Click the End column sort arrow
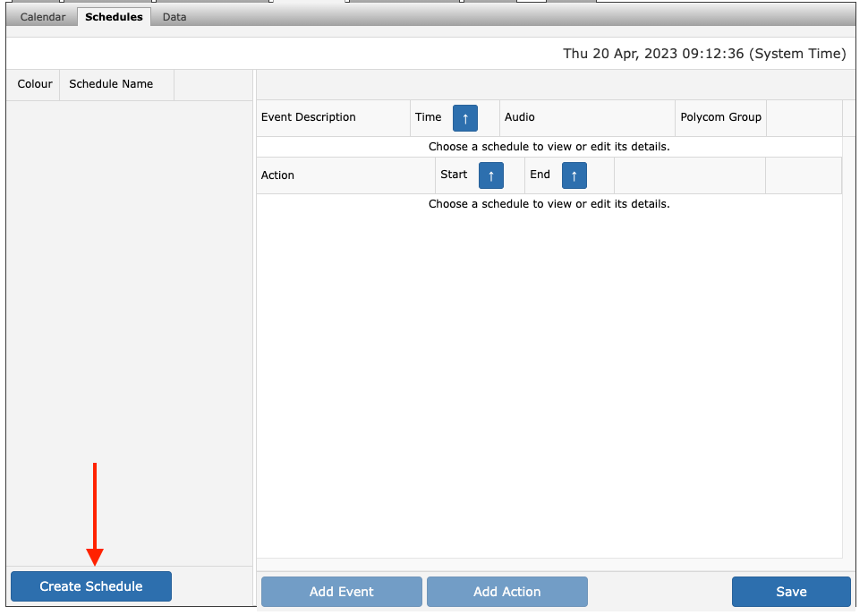This screenshot has width=868, height=615. pyautogui.click(x=574, y=175)
